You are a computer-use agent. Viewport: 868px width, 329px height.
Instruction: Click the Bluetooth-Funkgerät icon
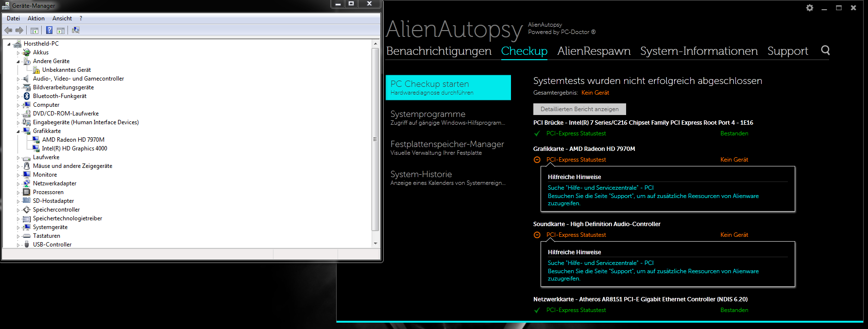27,96
